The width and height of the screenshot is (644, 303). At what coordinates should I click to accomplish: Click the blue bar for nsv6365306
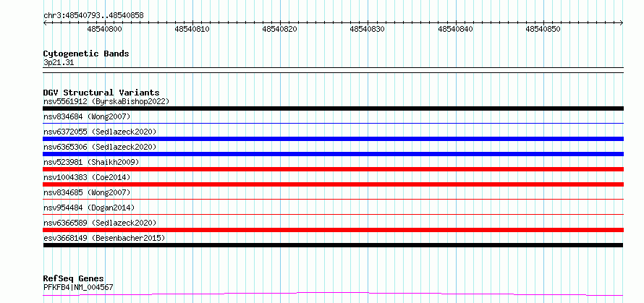[x=333, y=154]
